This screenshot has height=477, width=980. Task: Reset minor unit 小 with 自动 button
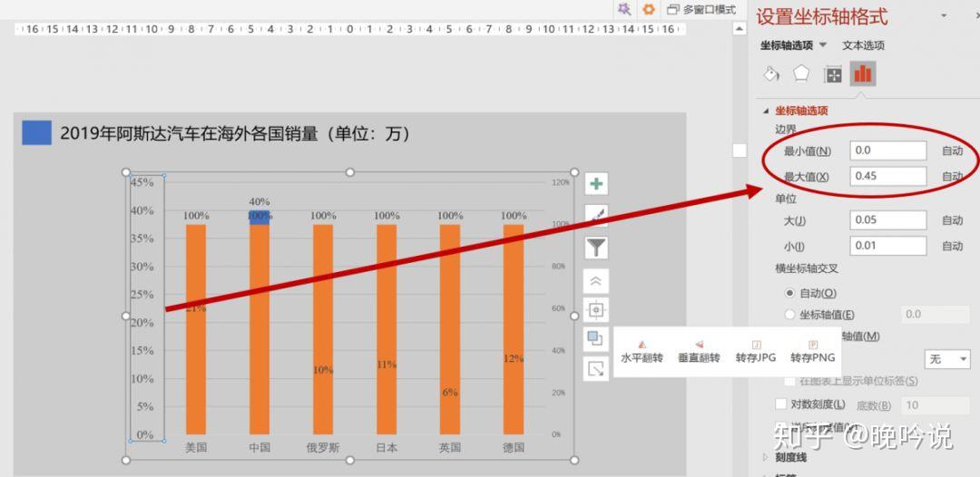(953, 246)
